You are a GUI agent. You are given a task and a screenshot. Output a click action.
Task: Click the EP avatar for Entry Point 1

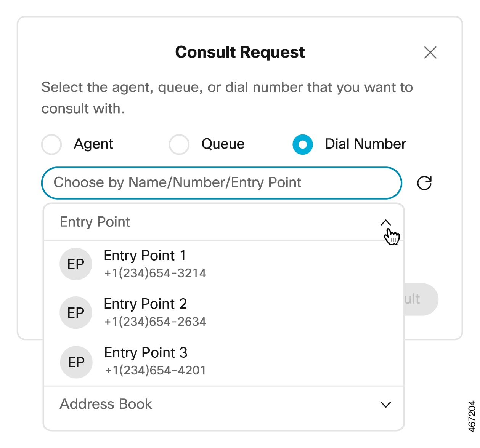tap(76, 264)
